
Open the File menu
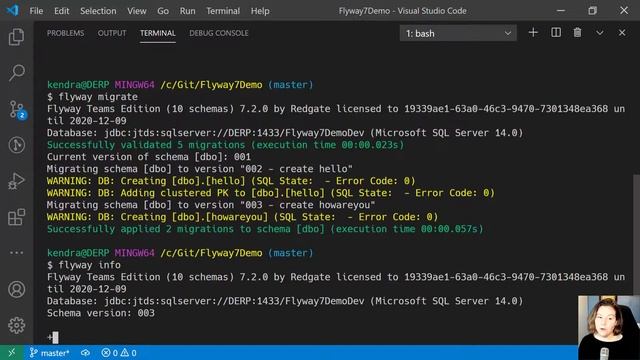36,11
